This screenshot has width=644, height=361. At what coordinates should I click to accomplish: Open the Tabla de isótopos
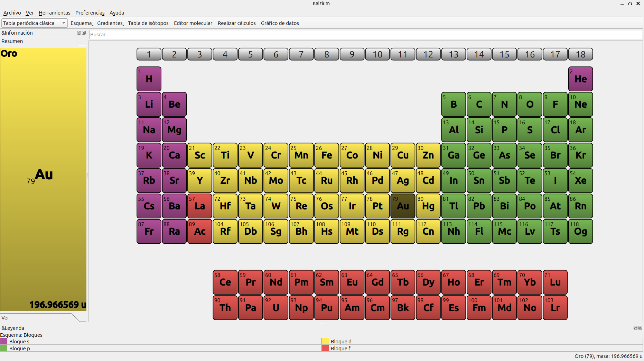click(148, 23)
